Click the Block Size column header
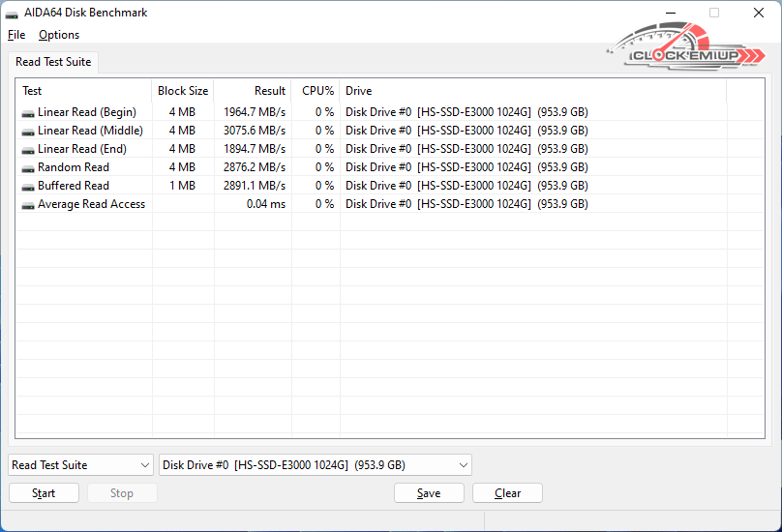 click(x=183, y=91)
